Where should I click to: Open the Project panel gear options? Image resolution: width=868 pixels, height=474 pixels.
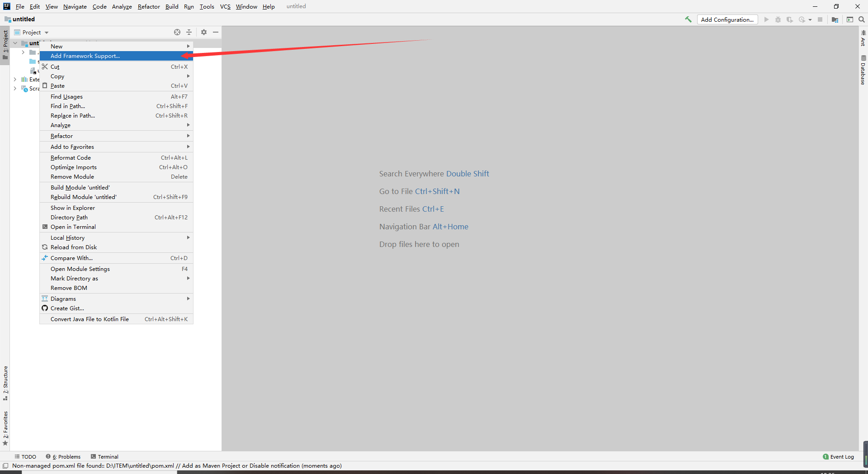click(204, 32)
